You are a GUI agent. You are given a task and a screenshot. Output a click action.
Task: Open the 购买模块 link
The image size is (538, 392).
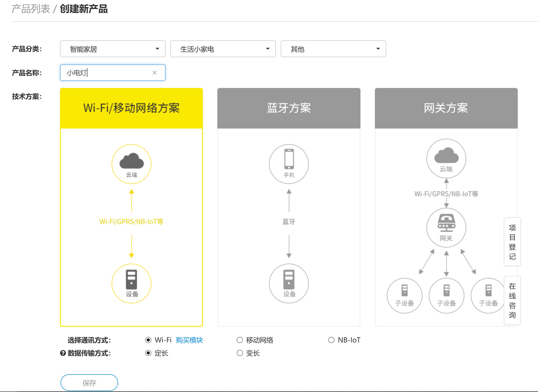[x=189, y=340]
